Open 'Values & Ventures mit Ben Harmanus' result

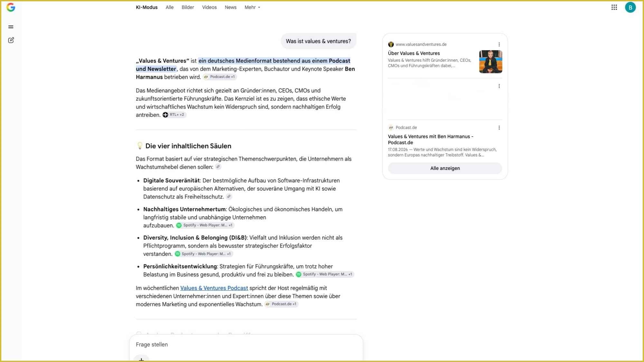coord(431,139)
